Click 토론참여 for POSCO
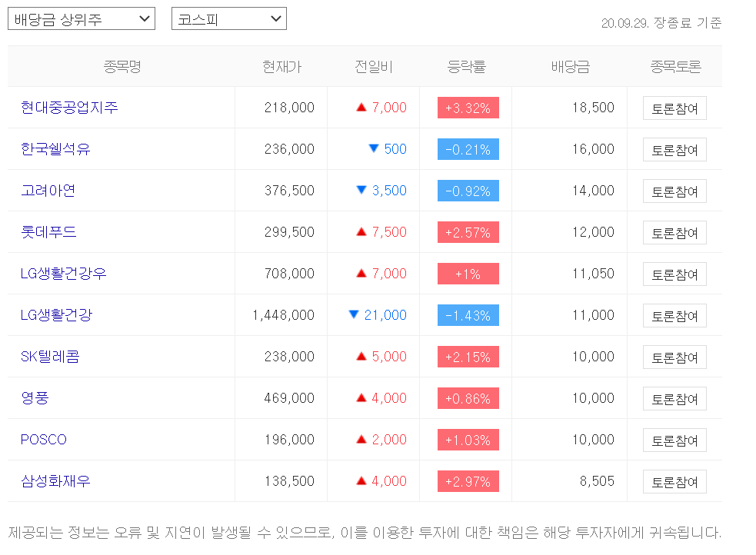 point(674,440)
